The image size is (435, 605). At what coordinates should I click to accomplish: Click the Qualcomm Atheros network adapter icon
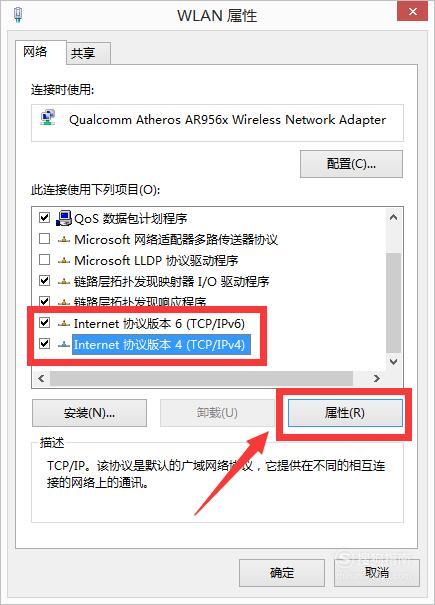[48, 118]
